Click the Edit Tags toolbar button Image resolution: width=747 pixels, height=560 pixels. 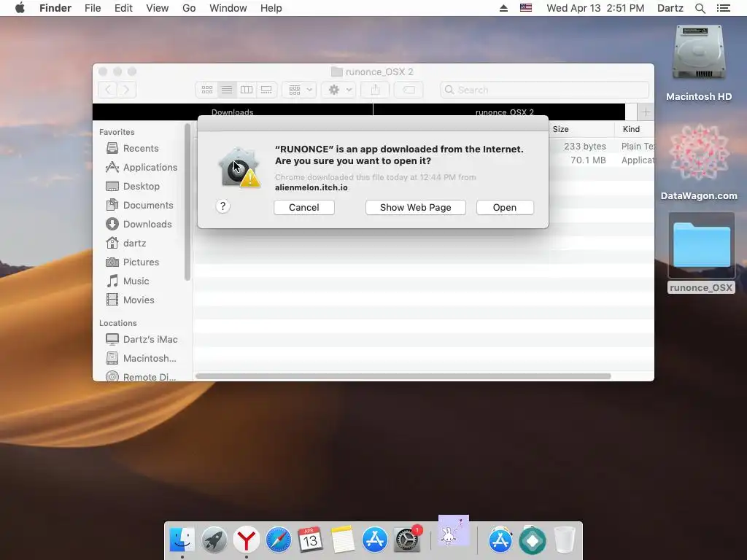pyautogui.click(x=409, y=90)
